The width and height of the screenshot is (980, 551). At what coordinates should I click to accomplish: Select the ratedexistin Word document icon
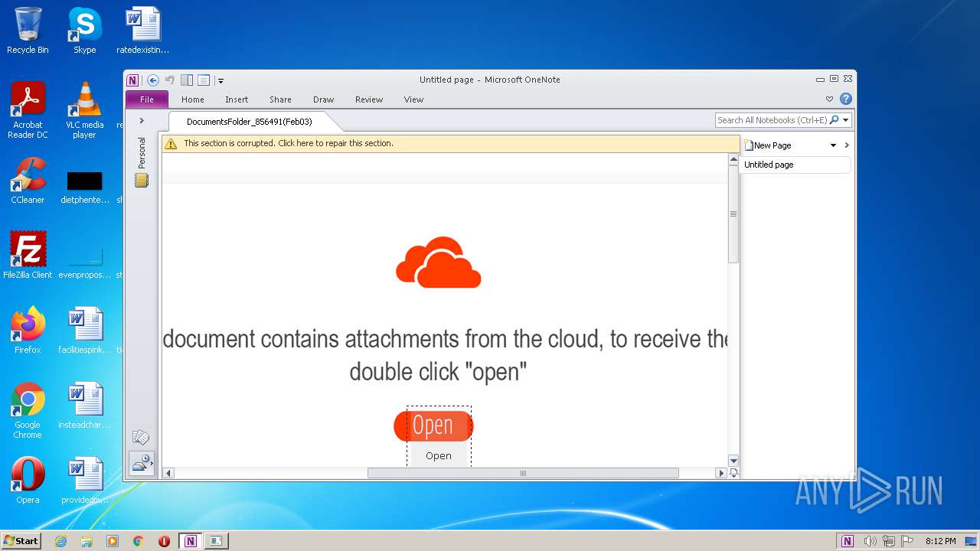click(x=142, y=31)
